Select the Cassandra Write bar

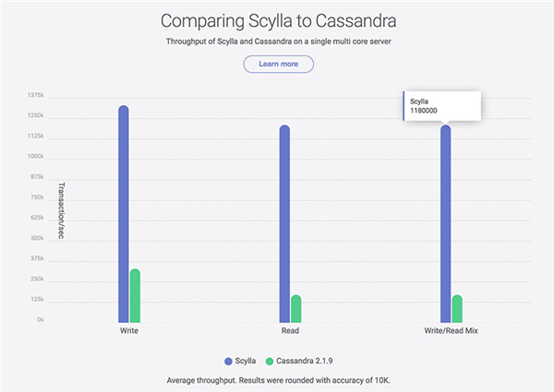pyautogui.click(x=135, y=295)
